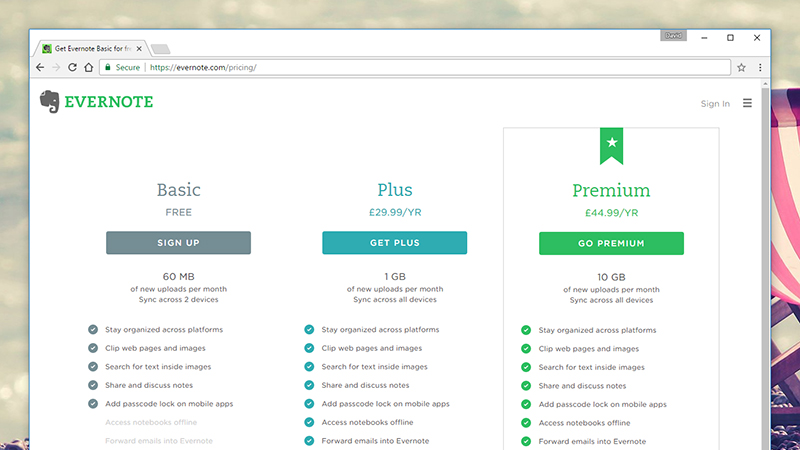
Task: Click the Basic plan heading
Action: (x=179, y=190)
